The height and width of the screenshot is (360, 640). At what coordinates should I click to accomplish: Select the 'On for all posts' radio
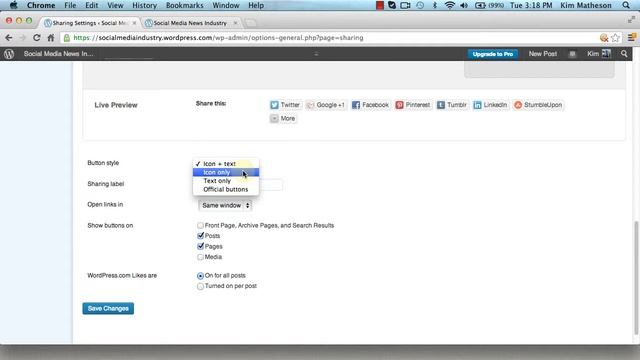coord(200,276)
